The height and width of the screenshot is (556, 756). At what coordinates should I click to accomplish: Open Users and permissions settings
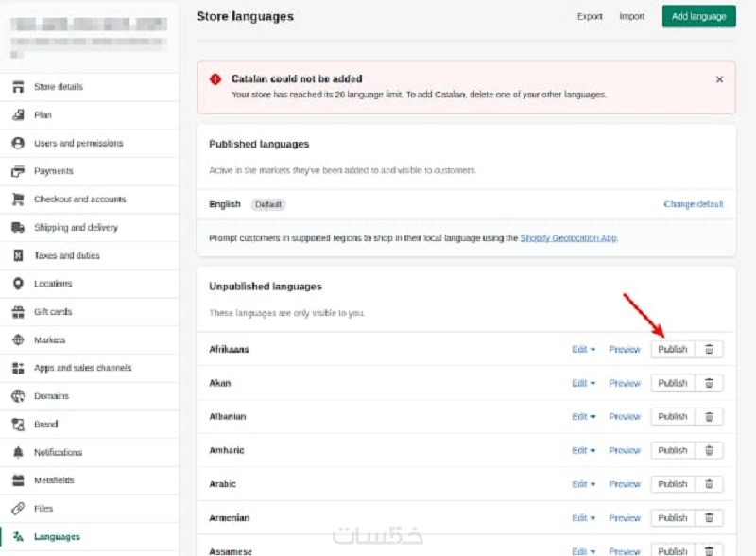coord(78,144)
